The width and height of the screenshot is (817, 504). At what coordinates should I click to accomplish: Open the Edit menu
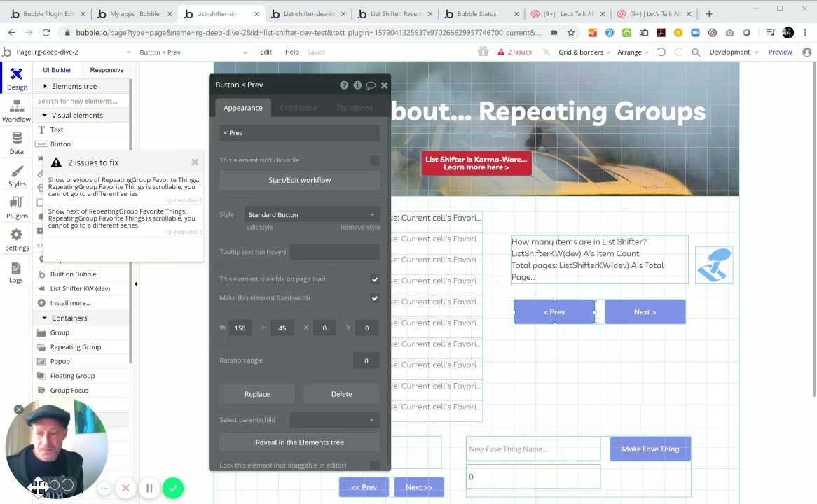pyautogui.click(x=266, y=52)
